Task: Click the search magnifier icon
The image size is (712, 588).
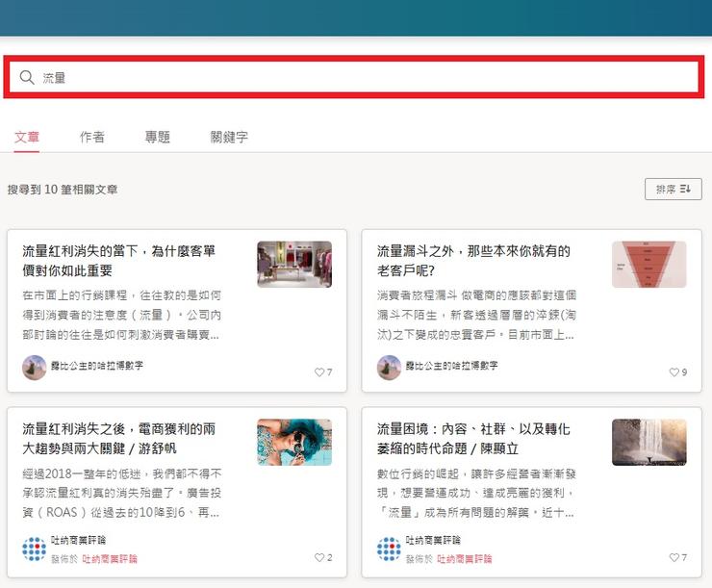Action: click(x=27, y=78)
